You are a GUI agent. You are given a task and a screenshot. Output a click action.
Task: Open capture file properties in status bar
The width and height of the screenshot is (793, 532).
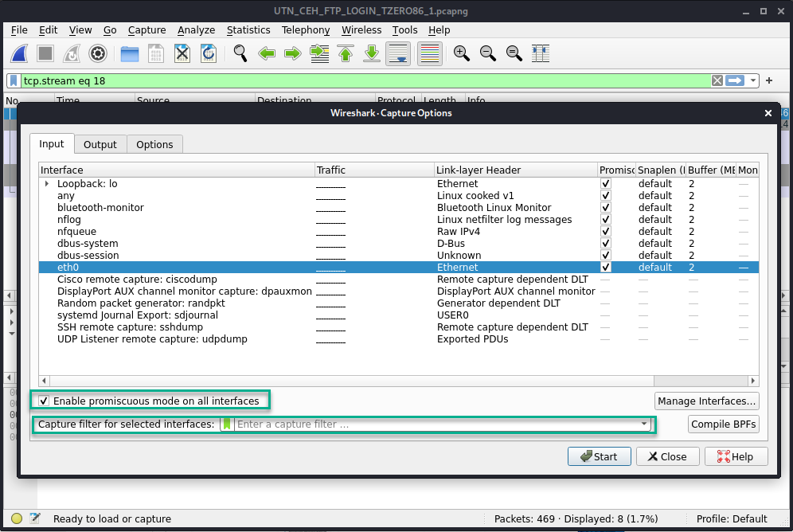[34, 518]
